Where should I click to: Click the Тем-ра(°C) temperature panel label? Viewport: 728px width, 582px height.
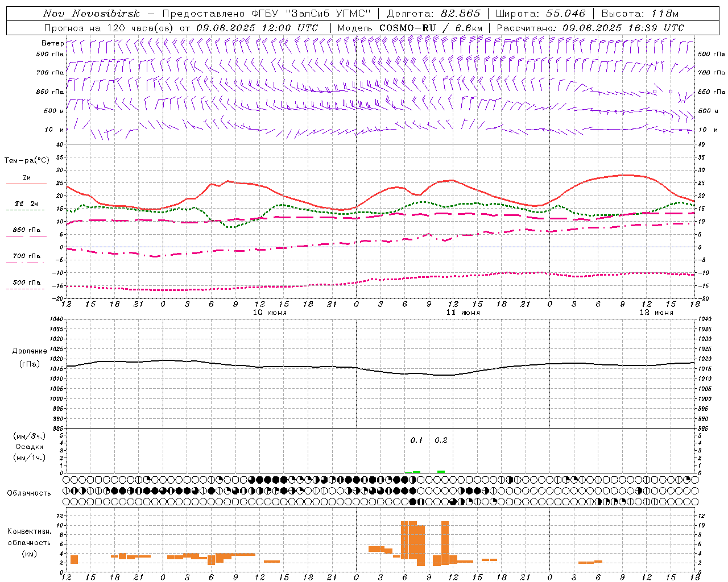(27, 161)
